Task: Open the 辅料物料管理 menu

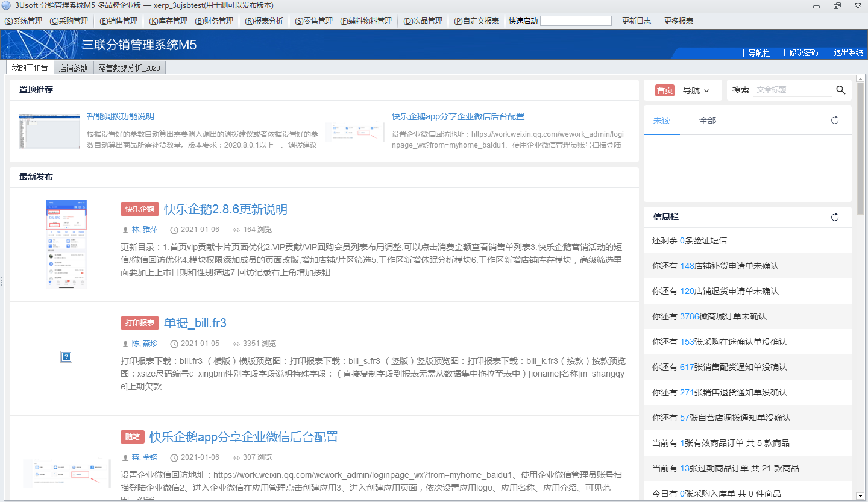Action: [366, 20]
